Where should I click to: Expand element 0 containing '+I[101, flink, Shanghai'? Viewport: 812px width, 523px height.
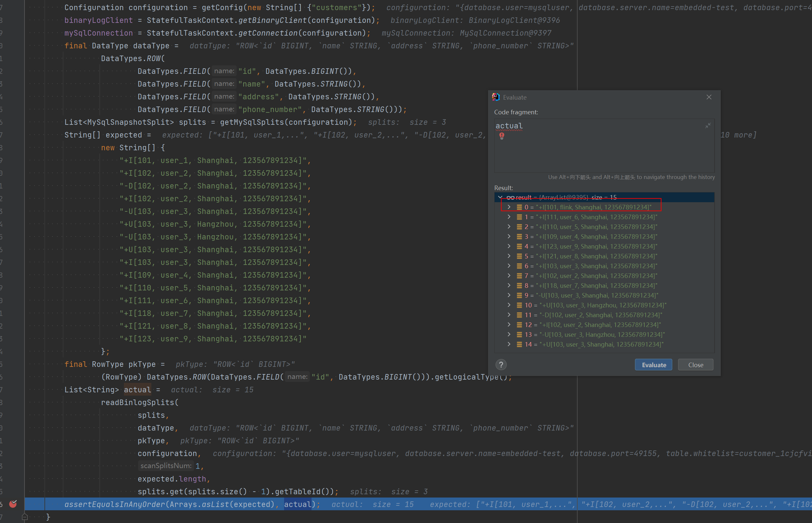point(509,207)
